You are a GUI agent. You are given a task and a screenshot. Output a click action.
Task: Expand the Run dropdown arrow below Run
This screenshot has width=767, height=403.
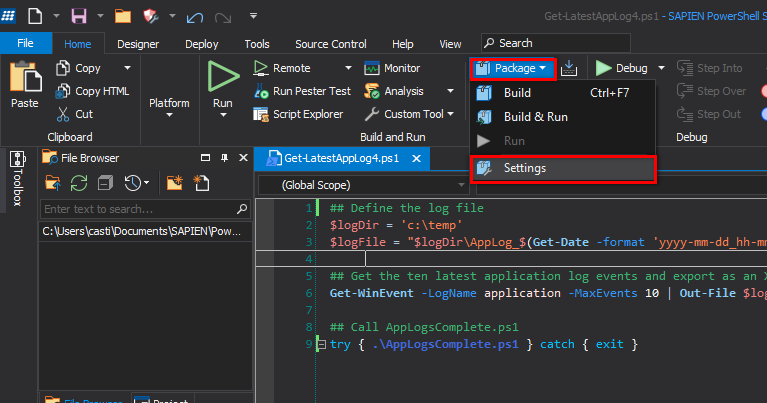coord(223,115)
